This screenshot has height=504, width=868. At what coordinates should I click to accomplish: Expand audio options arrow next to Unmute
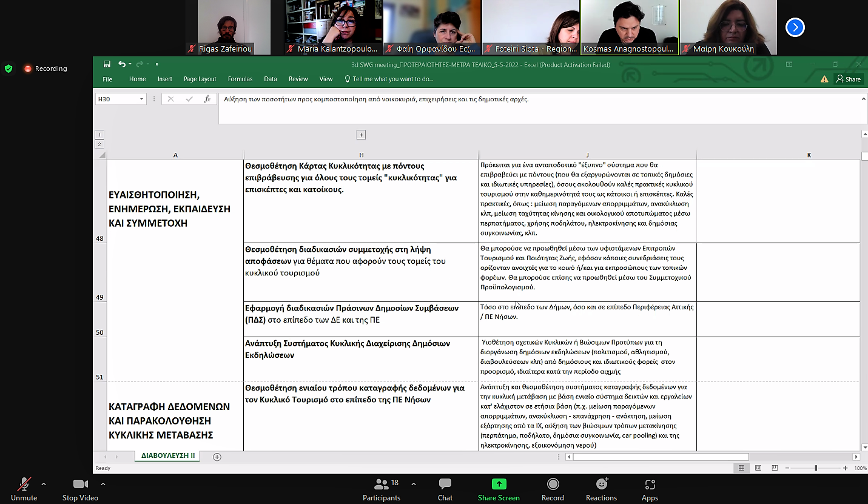(44, 484)
